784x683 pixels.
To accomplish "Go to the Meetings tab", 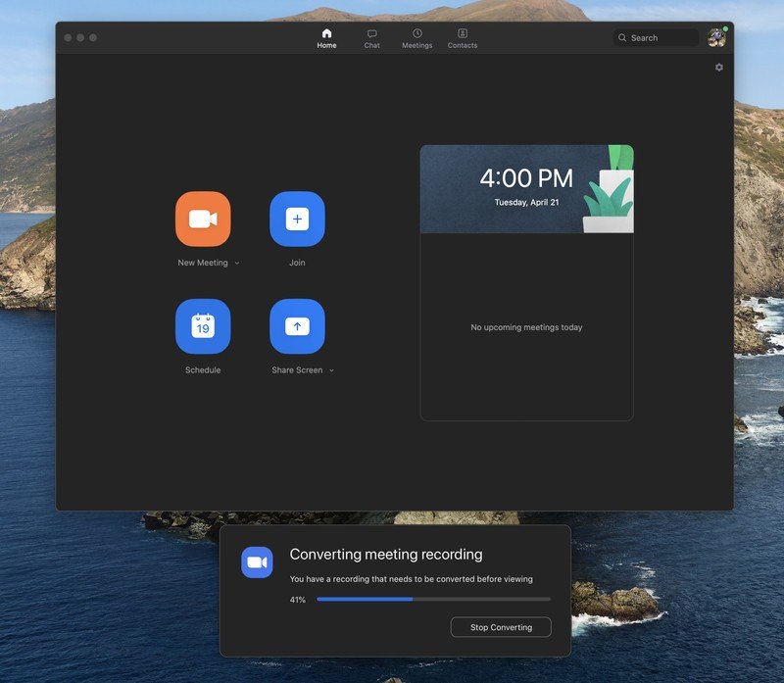I will [x=417, y=38].
